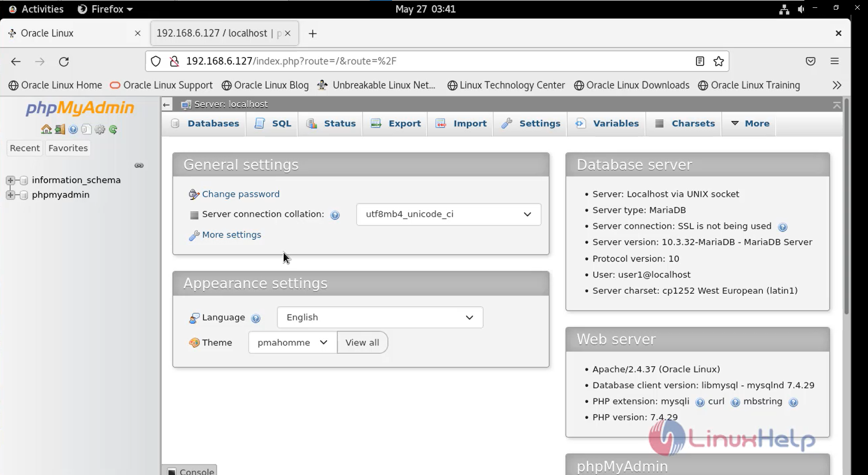Click the Change password key icon

194,195
